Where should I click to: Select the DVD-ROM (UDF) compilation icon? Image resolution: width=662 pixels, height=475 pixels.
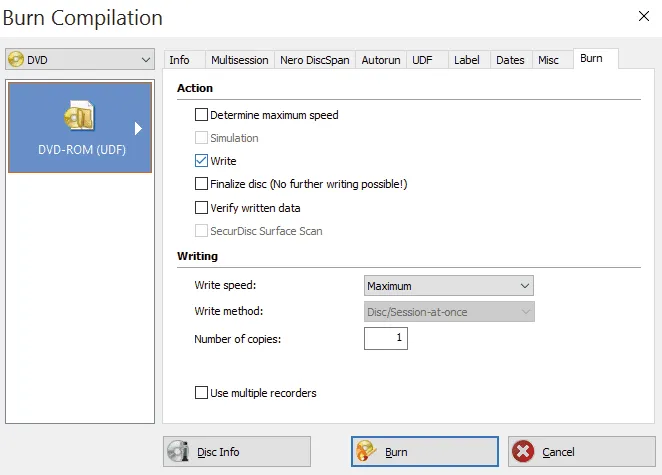pos(79,116)
